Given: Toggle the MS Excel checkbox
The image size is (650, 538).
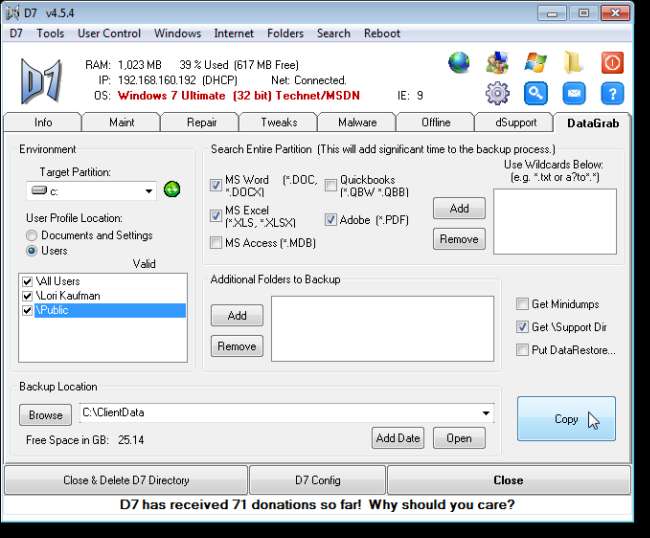Looking at the screenshot, I should [x=216, y=215].
